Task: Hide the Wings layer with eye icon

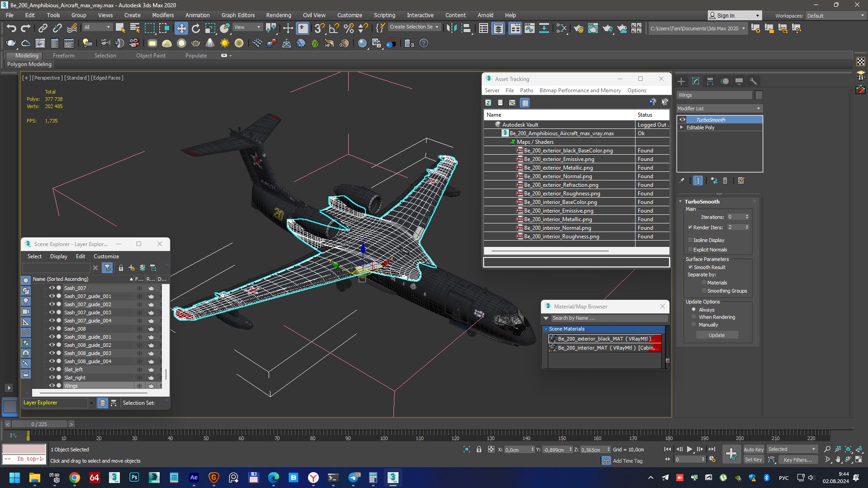Action: coord(52,386)
